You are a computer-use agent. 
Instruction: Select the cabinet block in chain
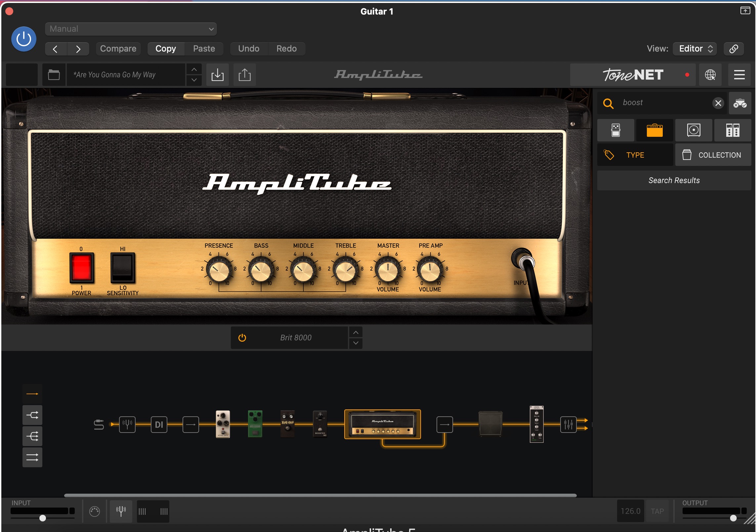click(490, 424)
